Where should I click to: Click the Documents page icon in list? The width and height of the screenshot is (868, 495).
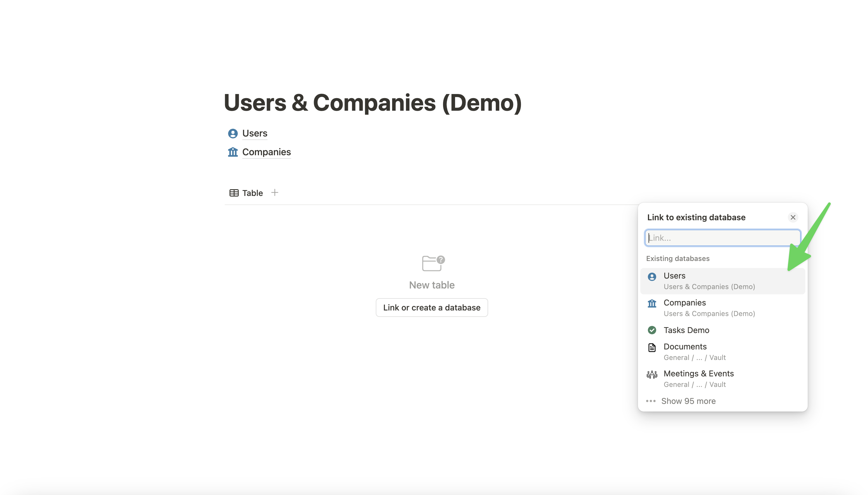652,347
